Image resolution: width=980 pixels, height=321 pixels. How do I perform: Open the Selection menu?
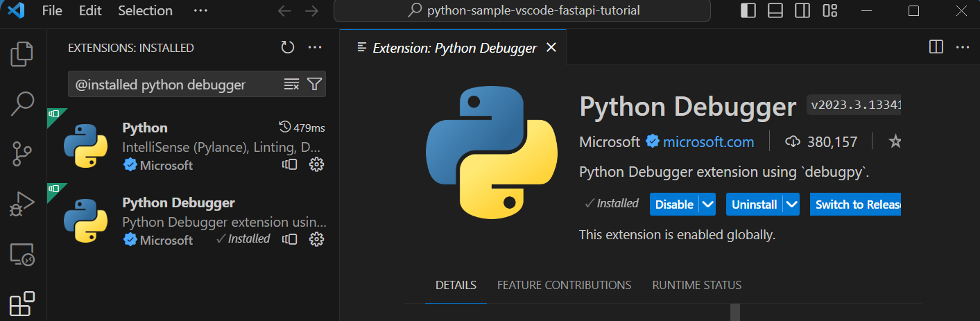145,11
